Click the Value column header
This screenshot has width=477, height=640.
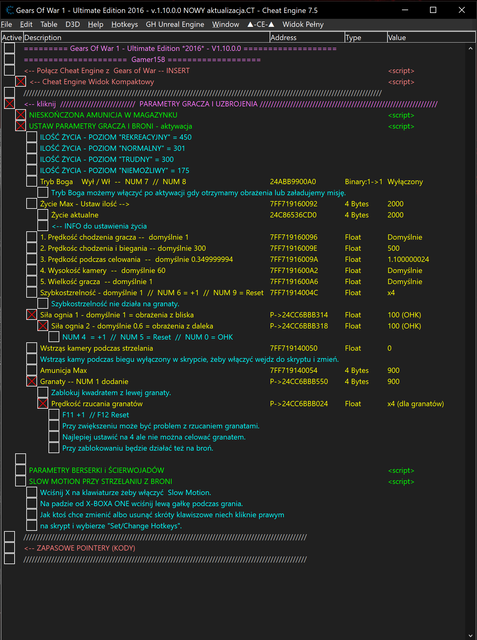[x=430, y=38]
